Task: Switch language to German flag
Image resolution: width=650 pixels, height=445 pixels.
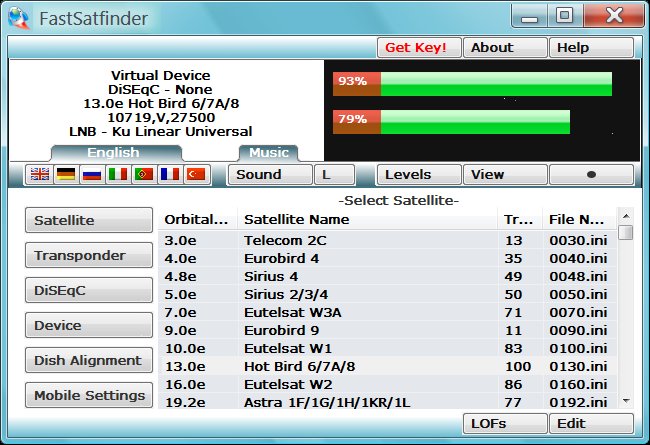Action: point(66,174)
